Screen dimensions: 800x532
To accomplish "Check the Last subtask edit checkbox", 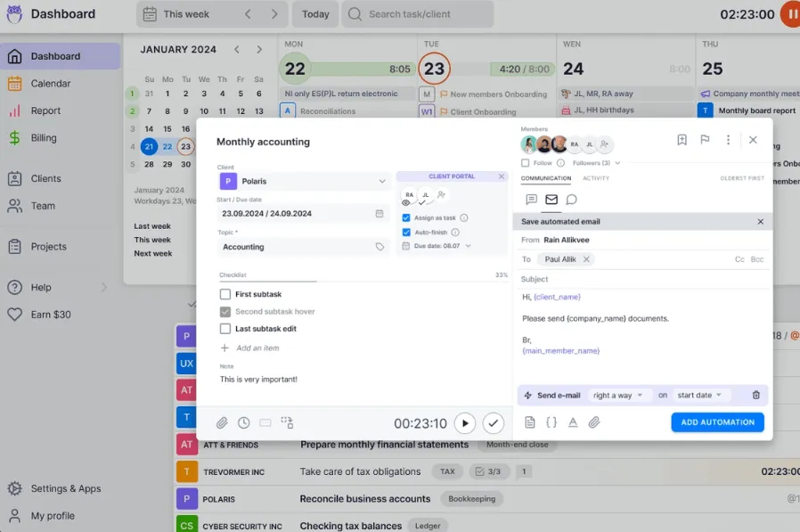I will (225, 329).
